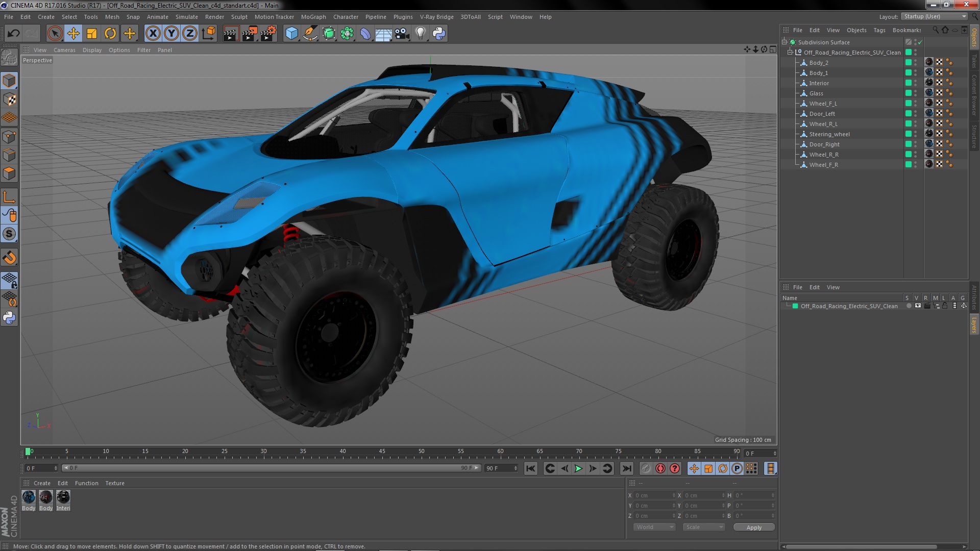Open Attributes side tab
The image size is (980, 551).
tap(974, 298)
